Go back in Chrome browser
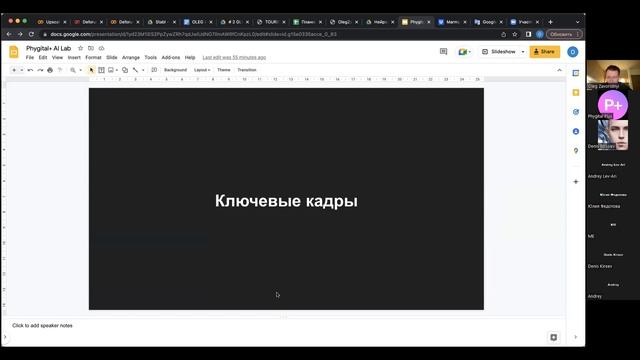The image size is (640, 360). 9,34
